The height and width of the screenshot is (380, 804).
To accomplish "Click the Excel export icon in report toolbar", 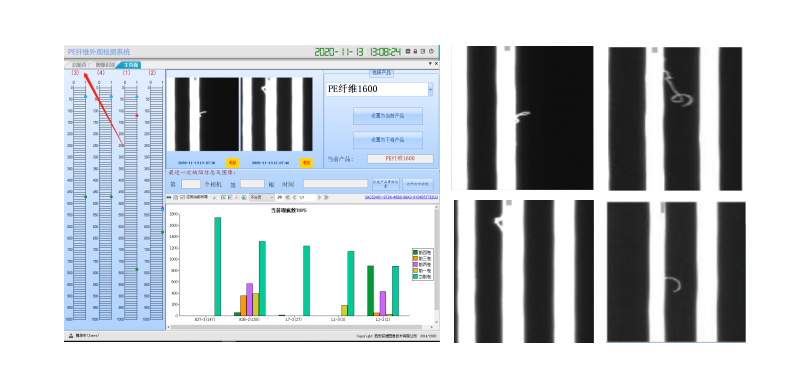I will coord(223,197).
